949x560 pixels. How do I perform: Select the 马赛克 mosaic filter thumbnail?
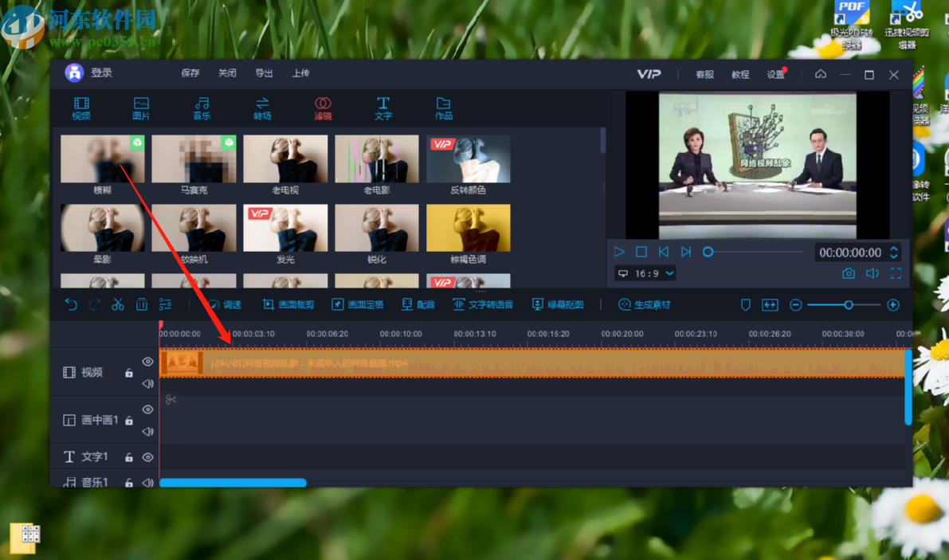coord(194,159)
